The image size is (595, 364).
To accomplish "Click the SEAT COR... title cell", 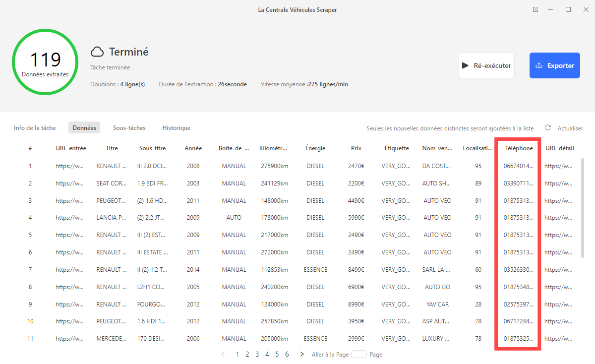I will (x=112, y=183).
